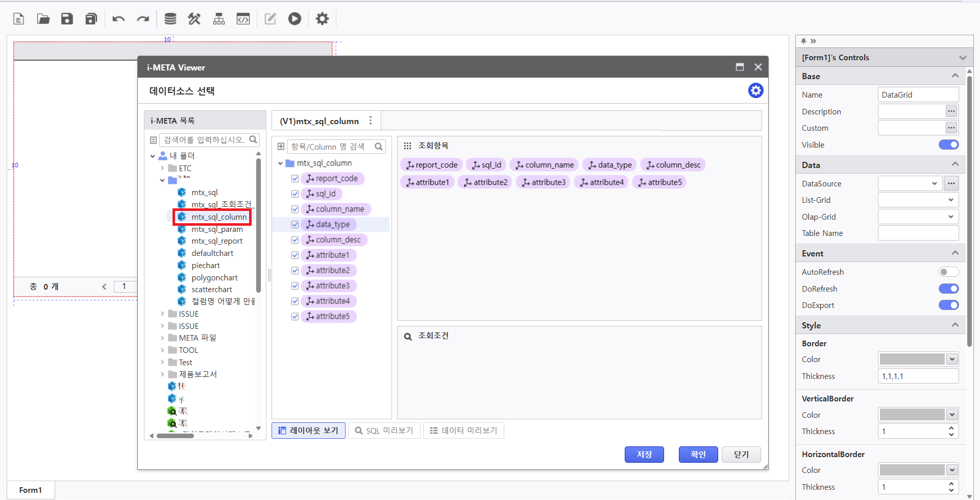
Task: Open the database toolbar icon
Action: pos(170,19)
